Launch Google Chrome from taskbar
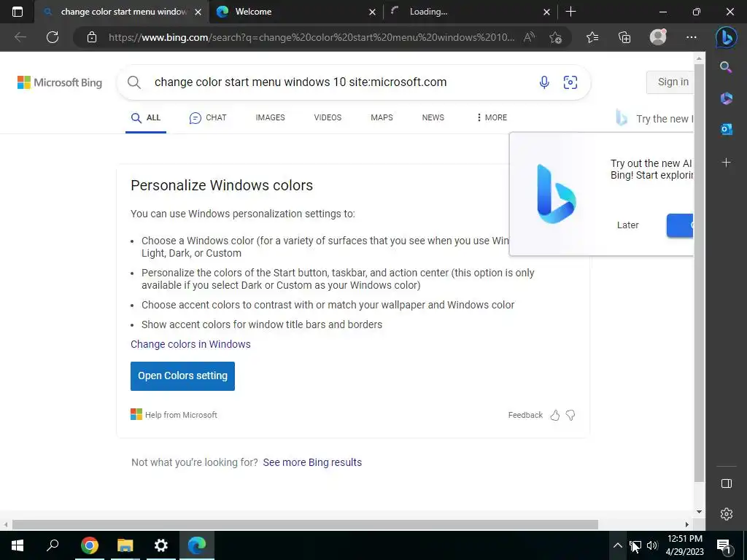747x560 pixels. point(89,545)
